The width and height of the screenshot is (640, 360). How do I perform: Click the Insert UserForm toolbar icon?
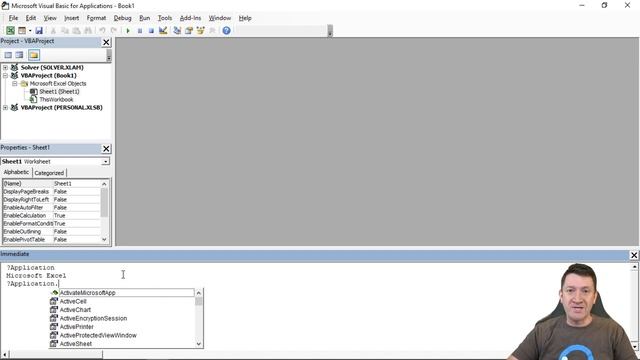pyautogui.click(x=22, y=31)
